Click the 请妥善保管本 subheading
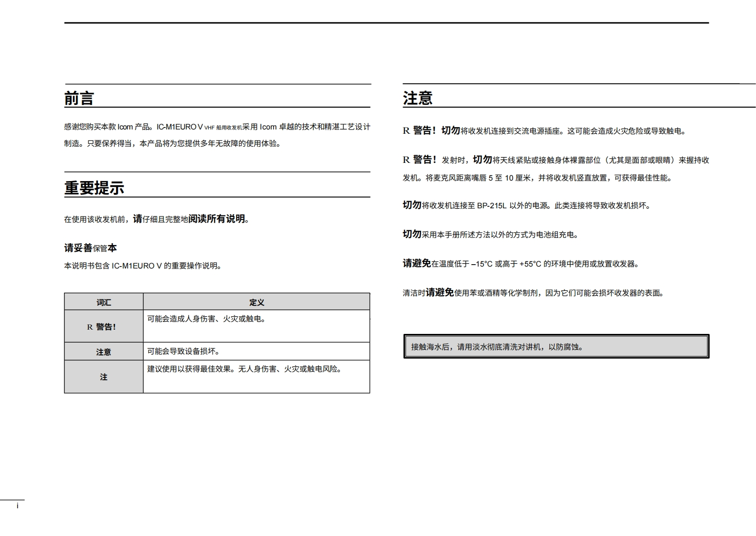Image resolution: width=756 pixels, height=536 pixels. point(90,248)
